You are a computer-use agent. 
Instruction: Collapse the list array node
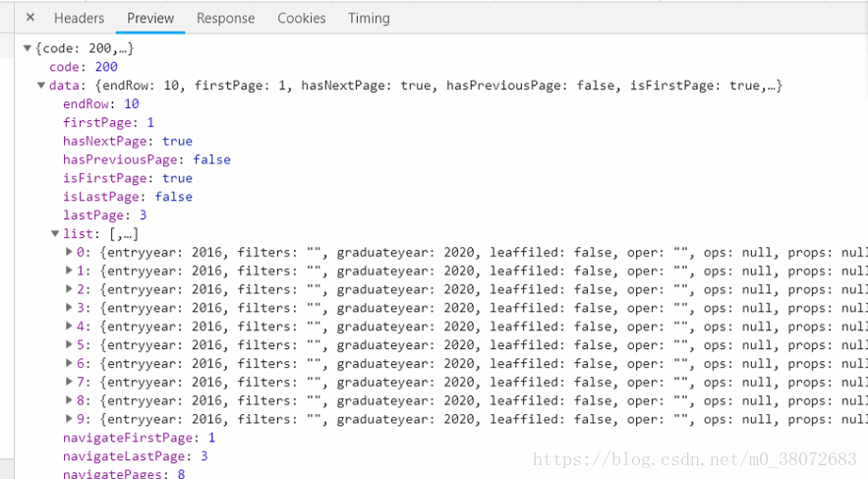coord(55,234)
